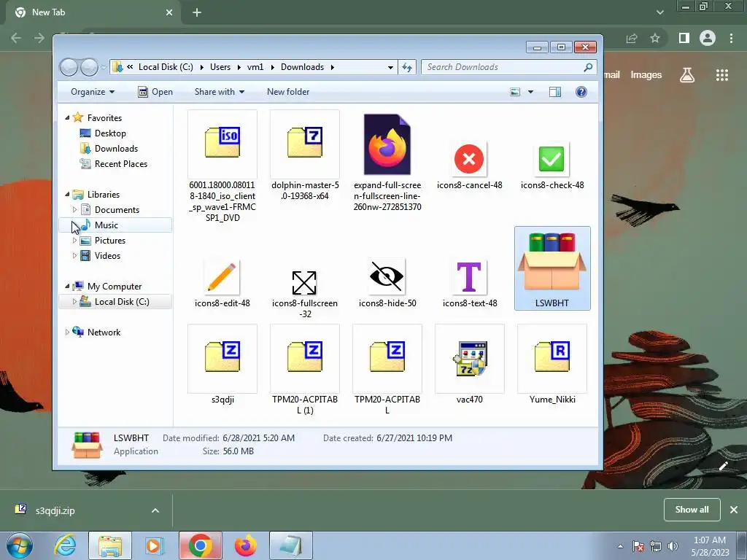The height and width of the screenshot is (560, 747).
Task: Click the Open toolbar button
Action: [x=155, y=92]
